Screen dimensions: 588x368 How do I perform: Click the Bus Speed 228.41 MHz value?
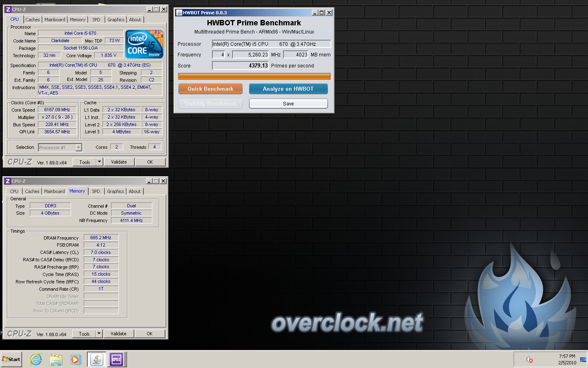(x=57, y=124)
